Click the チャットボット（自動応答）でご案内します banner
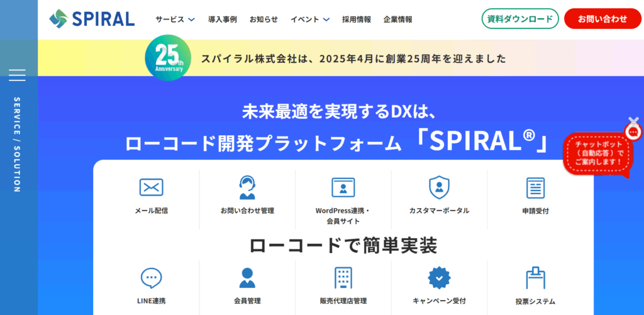The width and height of the screenshot is (644, 315). click(599, 153)
